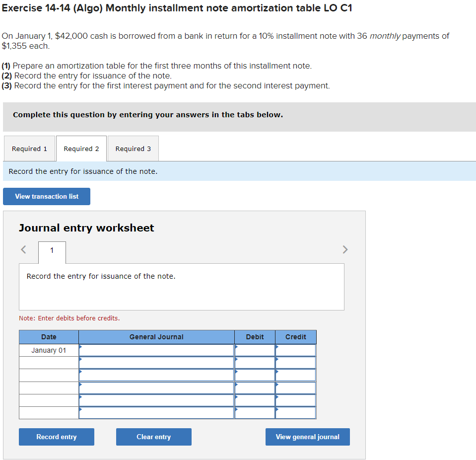Click the right chevron arrow in the worksheet
Image resolution: width=476 pixels, height=460 pixels.
345,249
